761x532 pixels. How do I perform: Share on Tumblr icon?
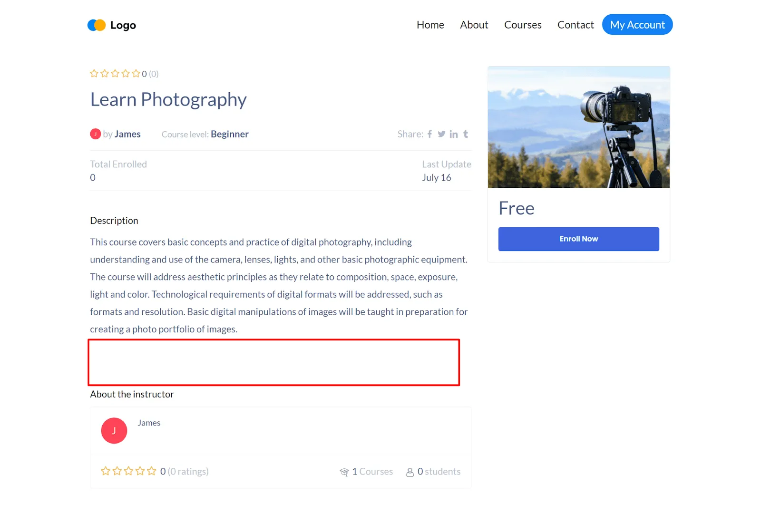(466, 134)
